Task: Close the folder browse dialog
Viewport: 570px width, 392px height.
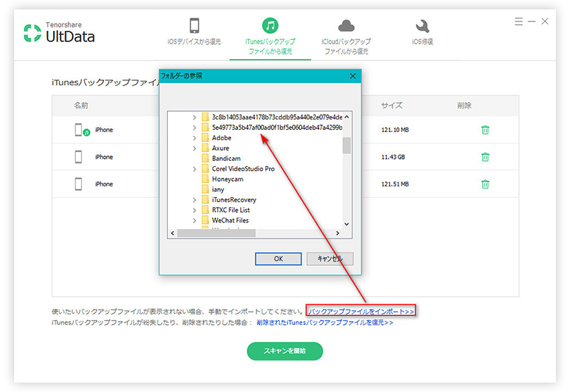Action: (x=353, y=76)
